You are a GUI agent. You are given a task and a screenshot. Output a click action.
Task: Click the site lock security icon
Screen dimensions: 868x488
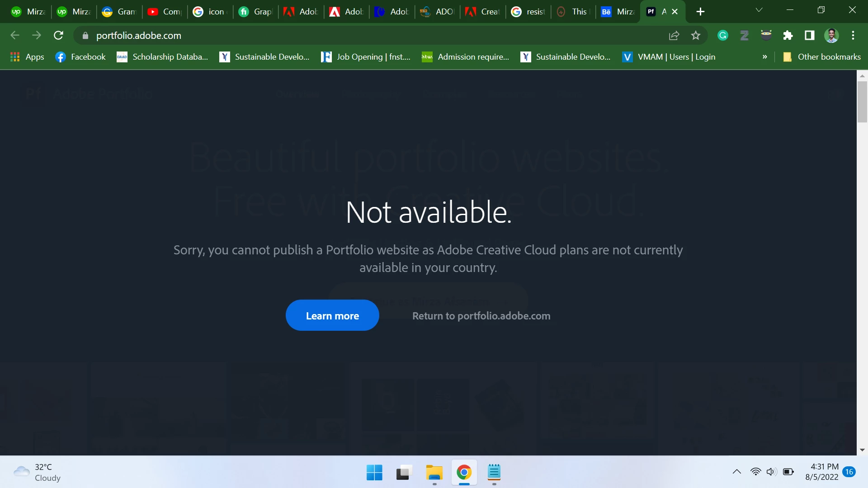(85, 36)
